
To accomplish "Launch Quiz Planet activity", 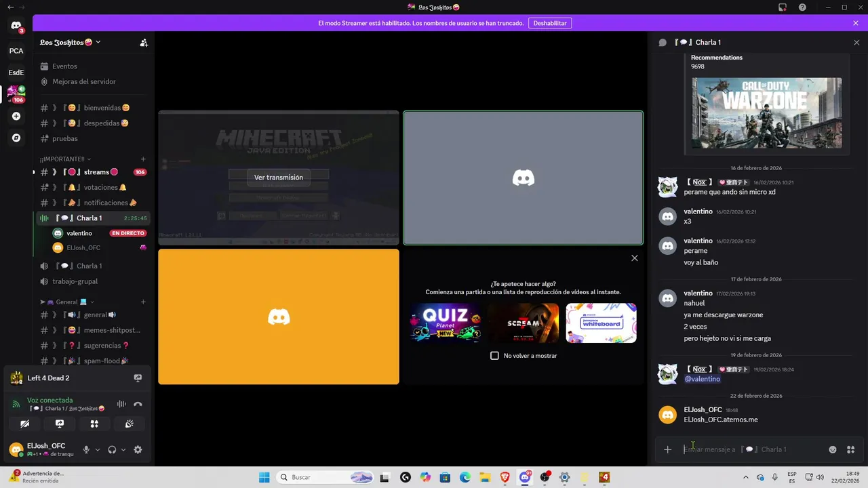I will (x=446, y=323).
